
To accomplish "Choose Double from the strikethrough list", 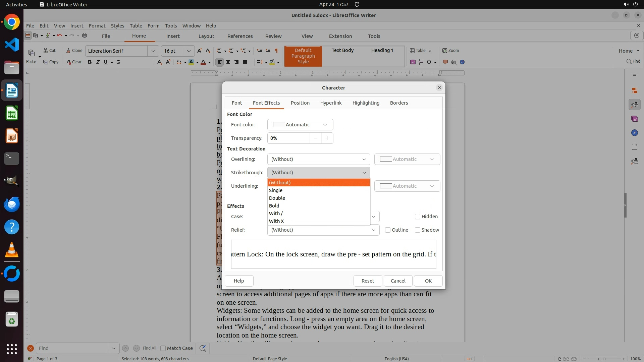I will coord(277,198).
